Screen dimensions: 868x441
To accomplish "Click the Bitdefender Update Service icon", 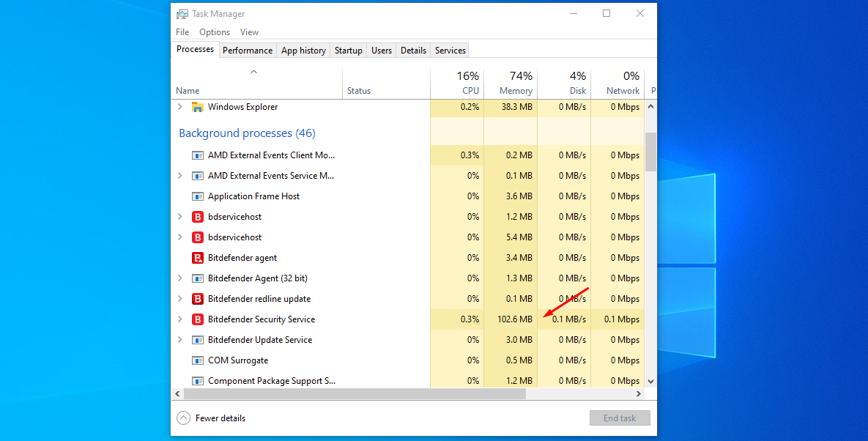I will [x=198, y=340].
